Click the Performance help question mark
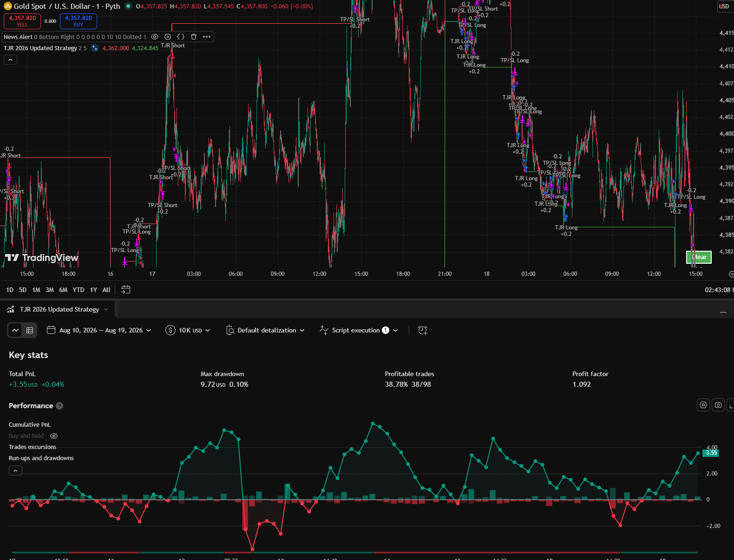This screenshot has height=560, width=734. (x=59, y=406)
